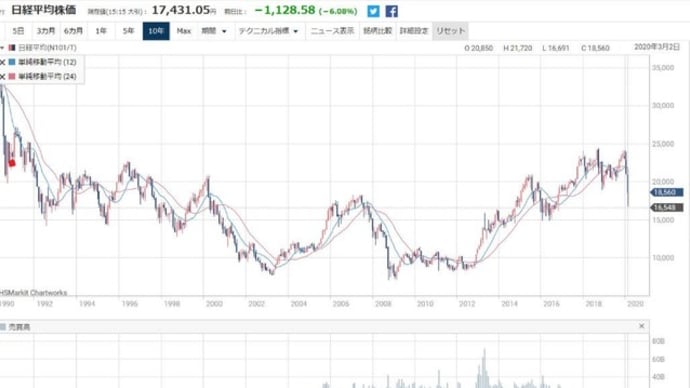Switch to the 1年 period tab
Viewport: 690px width, 388px height.
point(101,31)
